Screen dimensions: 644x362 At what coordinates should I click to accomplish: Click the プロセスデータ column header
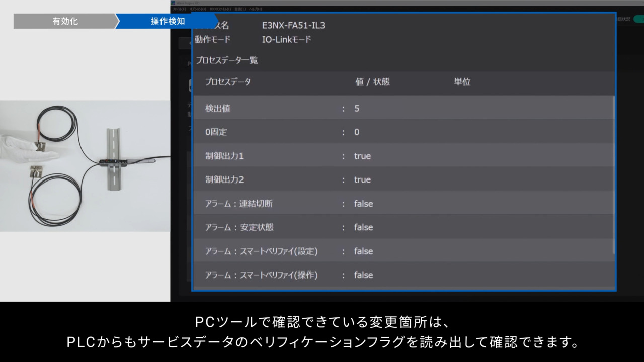pyautogui.click(x=227, y=82)
